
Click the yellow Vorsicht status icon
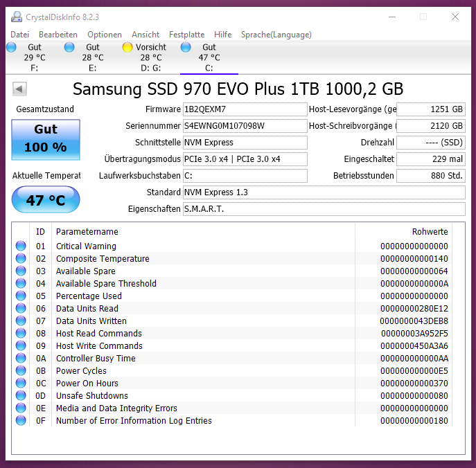click(x=127, y=47)
